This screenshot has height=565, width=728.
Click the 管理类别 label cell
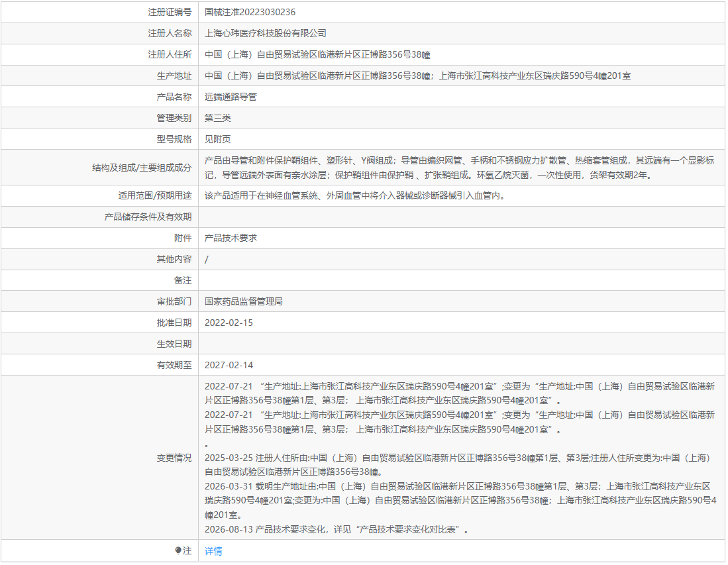tap(99, 118)
